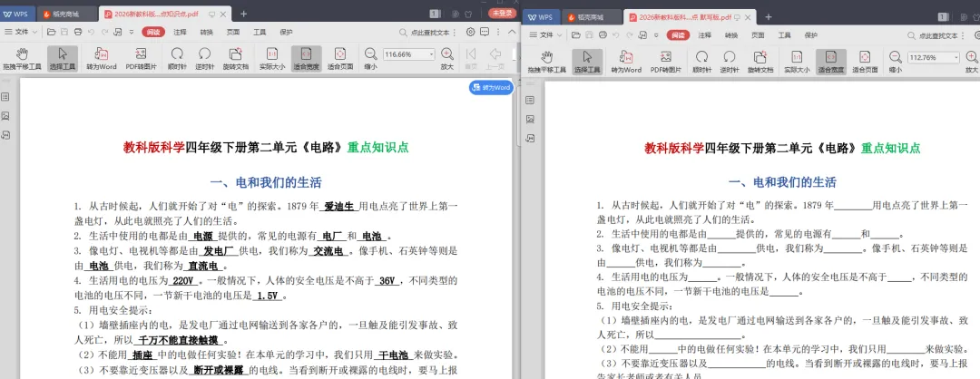Toggle thumbnail panel icon in 默写版.pdf sidebar
The image size is (980, 379).
tap(530, 119)
